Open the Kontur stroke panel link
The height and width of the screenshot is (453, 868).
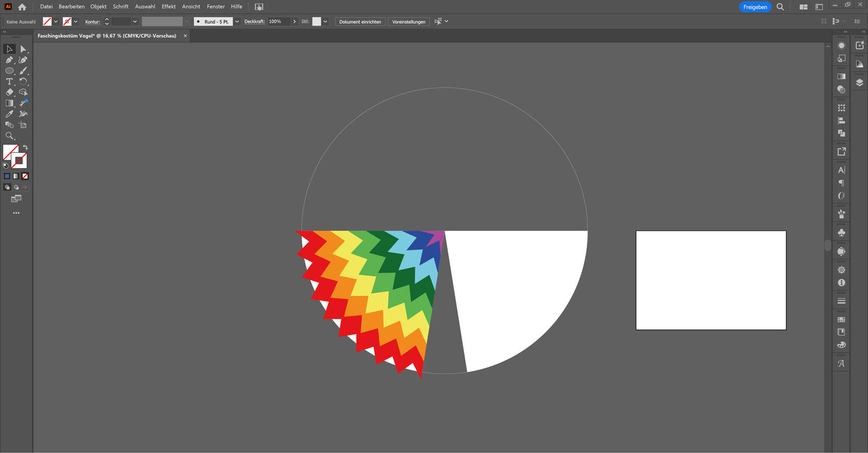pyautogui.click(x=93, y=21)
